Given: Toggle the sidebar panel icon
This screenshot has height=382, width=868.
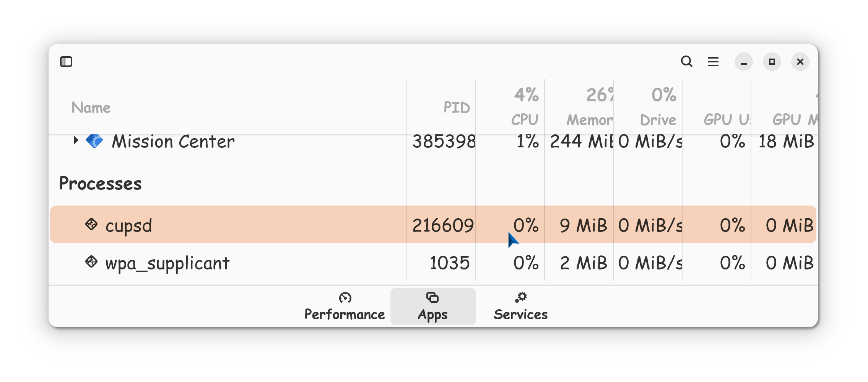Looking at the screenshot, I should coord(66,62).
